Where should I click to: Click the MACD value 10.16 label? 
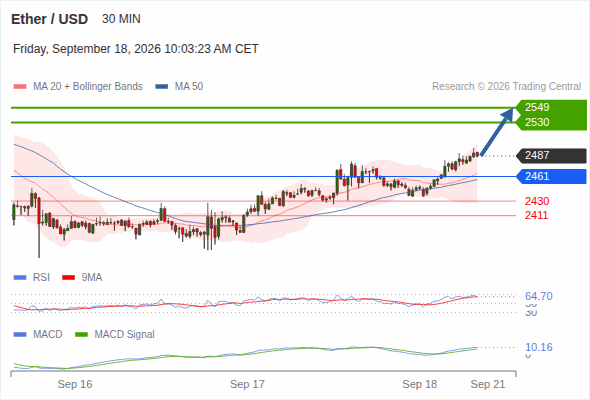point(539,347)
